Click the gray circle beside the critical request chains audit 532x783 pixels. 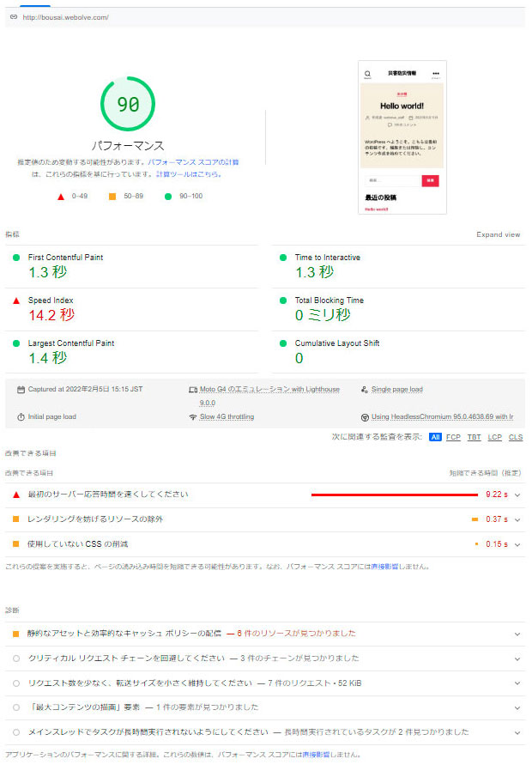click(16, 659)
